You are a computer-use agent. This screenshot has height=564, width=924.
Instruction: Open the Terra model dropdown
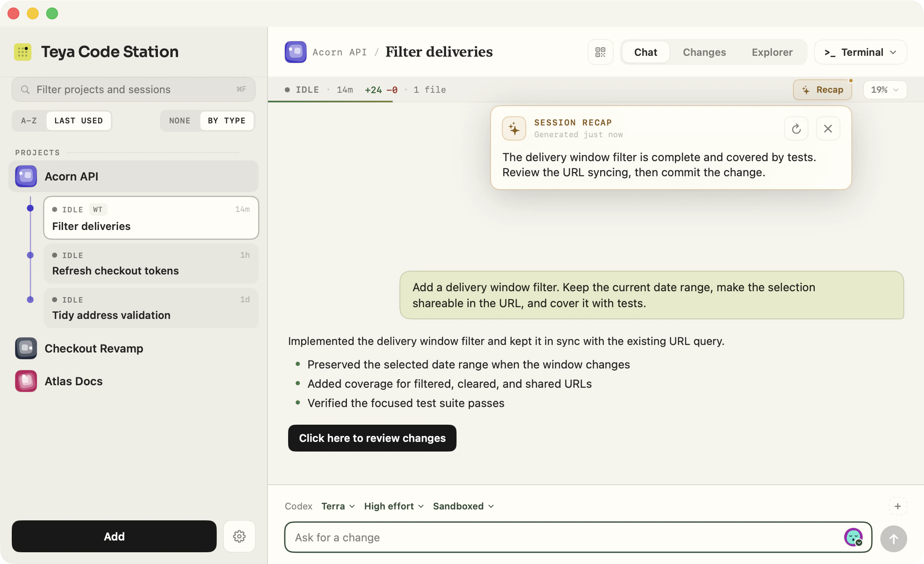pyautogui.click(x=338, y=506)
